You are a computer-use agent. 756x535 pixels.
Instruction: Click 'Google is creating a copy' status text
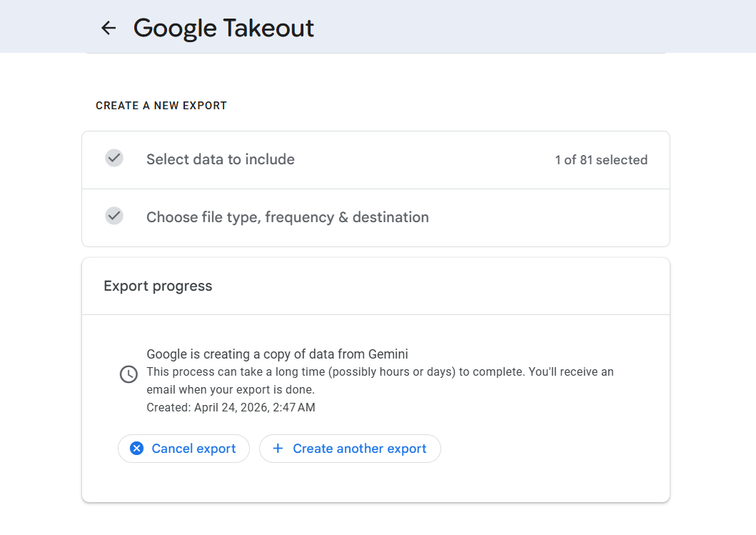[x=257, y=354]
